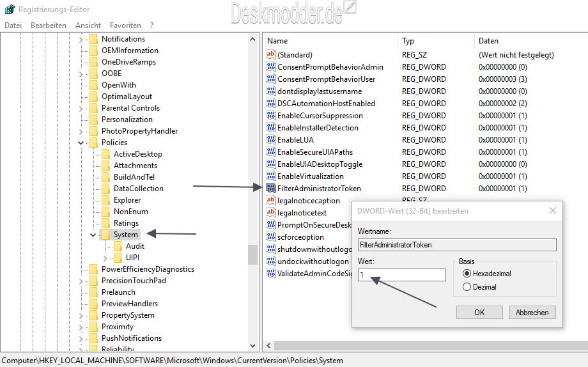Select the ActiveDesktop tree item
This screenshot has width=588, height=367.
(x=137, y=154)
